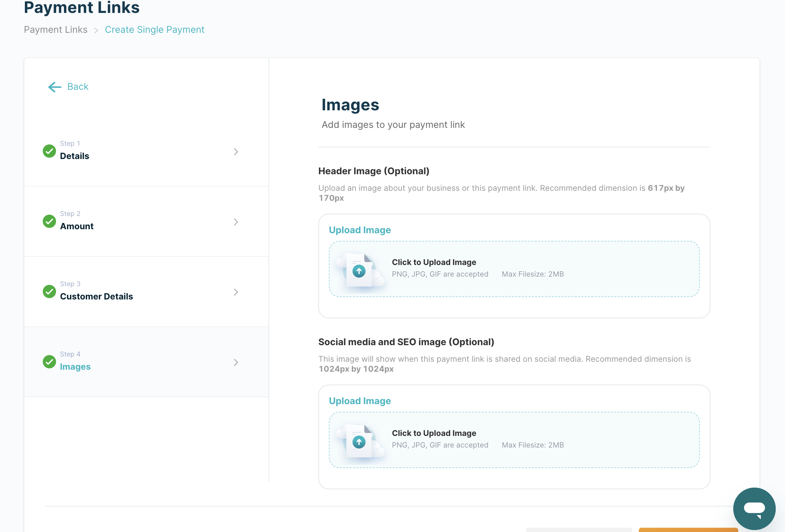Viewport: 785px width, 532px height.
Task: Expand the Step 2 Amount chevron
Action: [236, 222]
